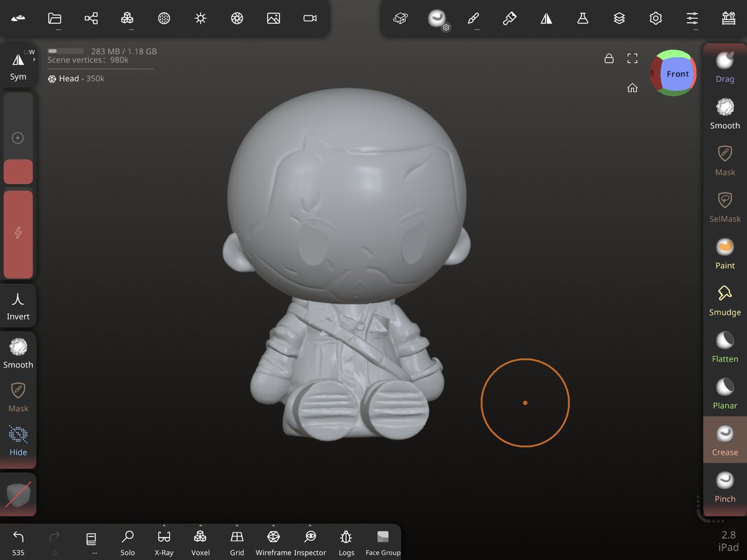Toggle Grid display
Image resolution: width=747 pixels, height=560 pixels.
click(237, 542)
